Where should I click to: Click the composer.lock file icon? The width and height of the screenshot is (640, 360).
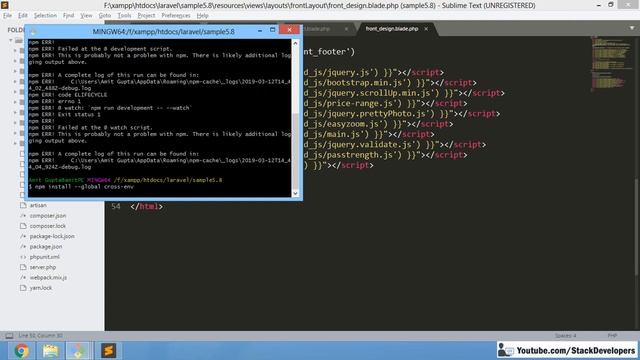[x=23, y=226]
